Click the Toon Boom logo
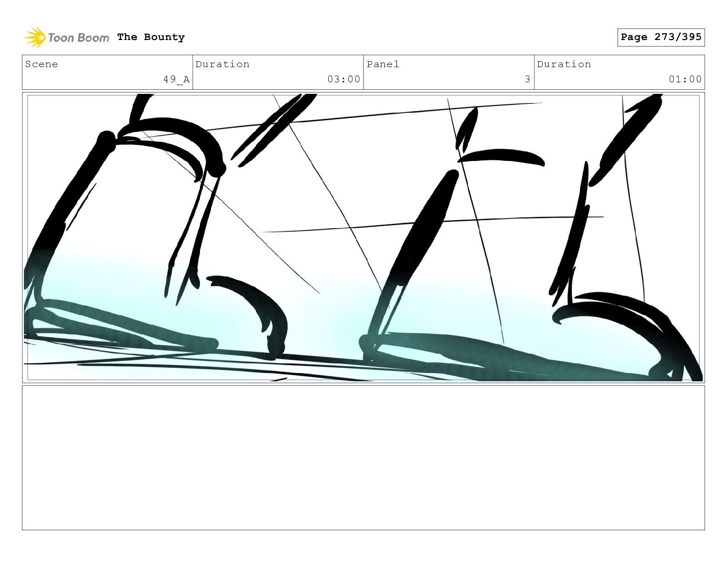The width and height of the screenshot is (728, 563). coord(67,37)
